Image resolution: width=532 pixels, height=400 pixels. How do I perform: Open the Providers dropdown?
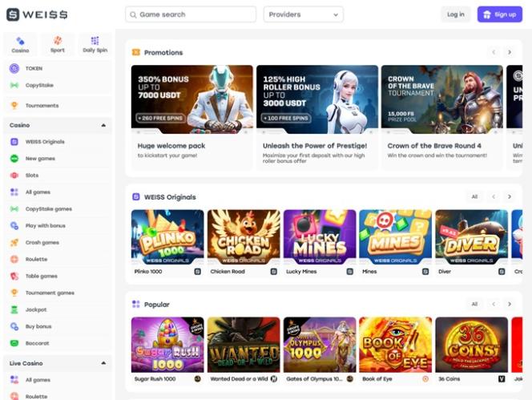[303, 14]
